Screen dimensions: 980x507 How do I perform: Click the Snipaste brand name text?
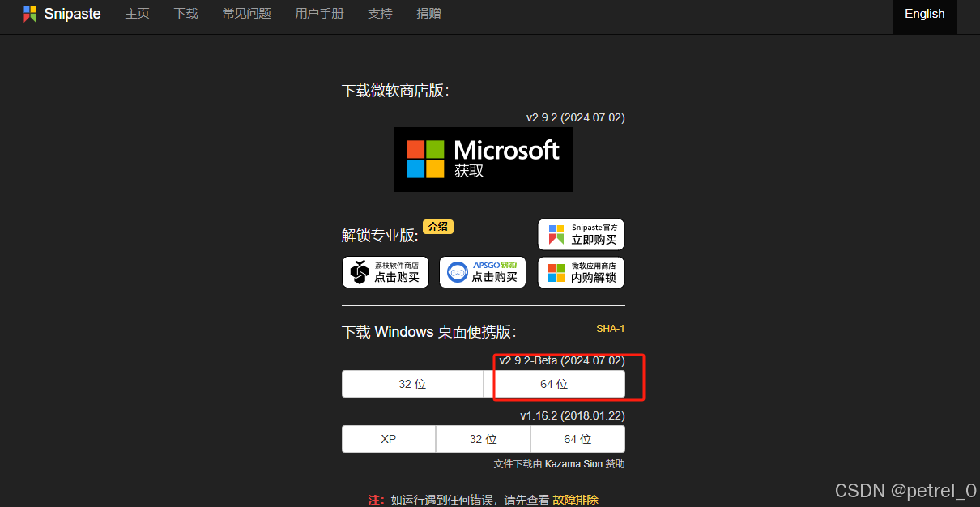pyautogui.click(x=72, y=14)
